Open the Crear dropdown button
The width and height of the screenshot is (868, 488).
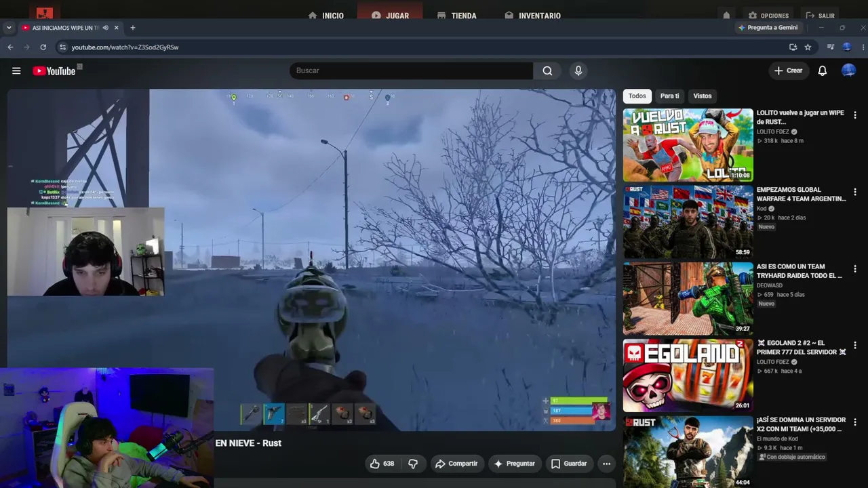788,70
